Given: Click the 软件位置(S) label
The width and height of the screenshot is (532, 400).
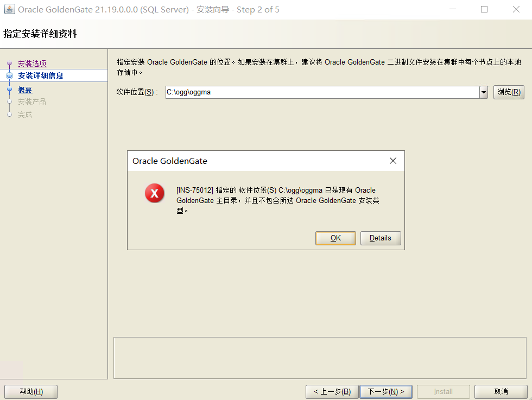Looking at the screenshot, I should tap(137, 92).
